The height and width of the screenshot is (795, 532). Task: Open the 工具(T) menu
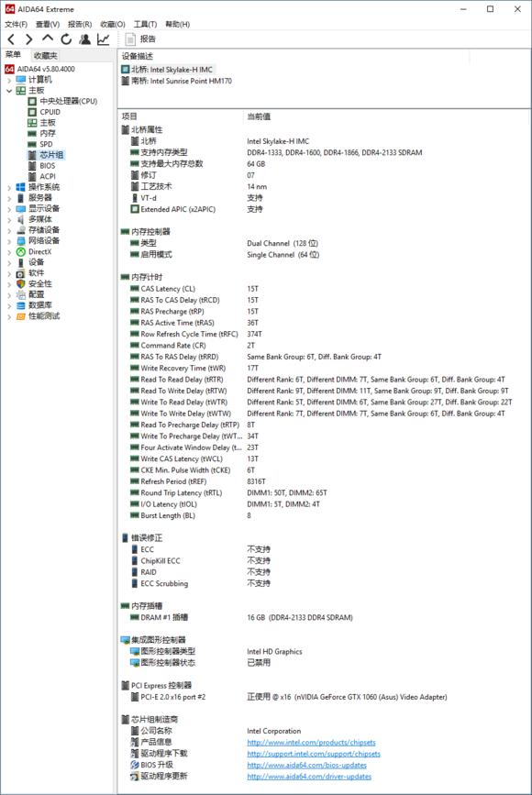pyautogui.click(x=146, y=24)
